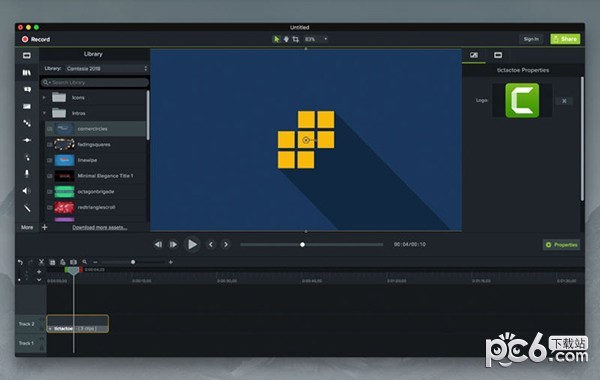Click the Record button
Image resolution: width=600 pixels, height=380 pixels.
click(x=36, y=39)
